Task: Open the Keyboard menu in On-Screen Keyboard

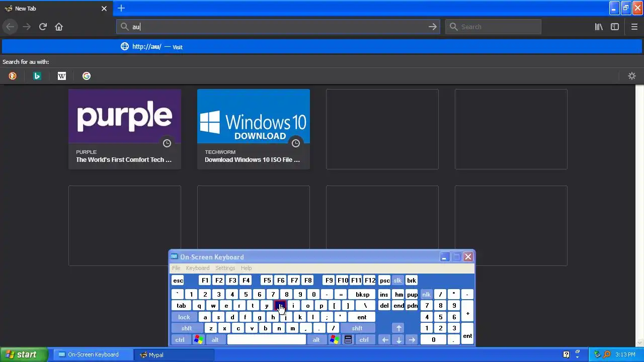Action: (x=198, y=268)
